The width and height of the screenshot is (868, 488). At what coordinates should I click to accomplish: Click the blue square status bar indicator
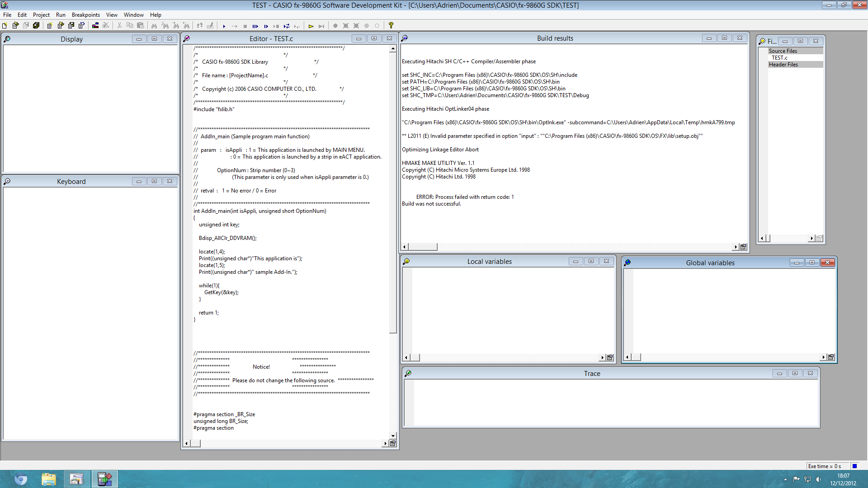pyautogui.click(x=854, y=466)
